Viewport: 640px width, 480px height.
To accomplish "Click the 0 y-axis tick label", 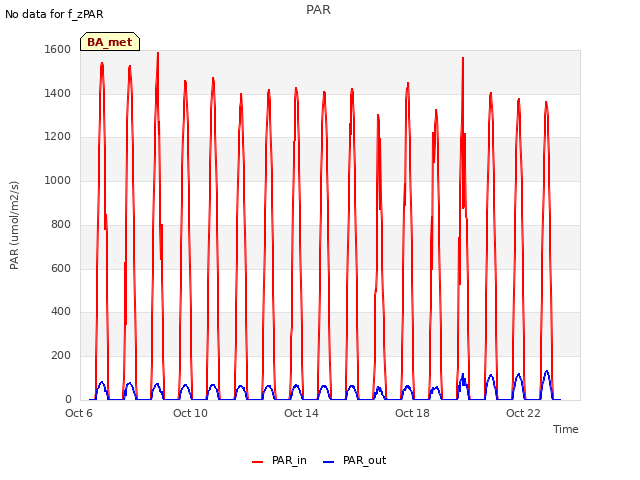I will [68, 399].
